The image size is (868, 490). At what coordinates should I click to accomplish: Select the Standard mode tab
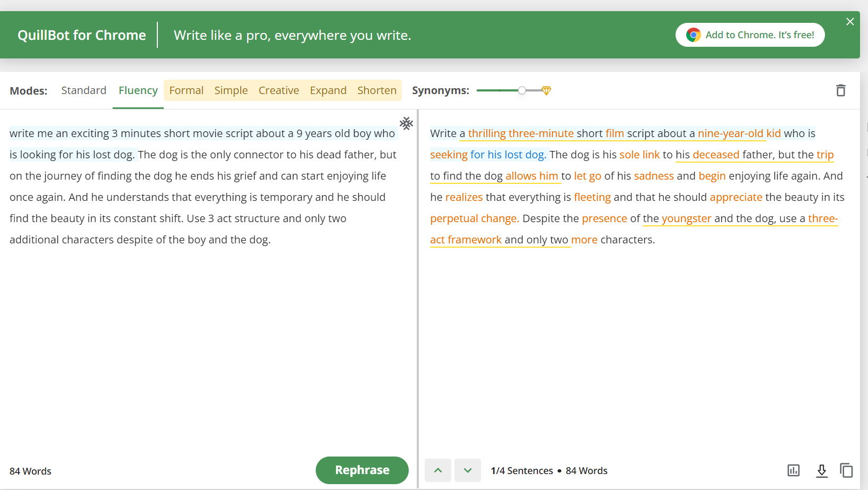pos(84,90)
